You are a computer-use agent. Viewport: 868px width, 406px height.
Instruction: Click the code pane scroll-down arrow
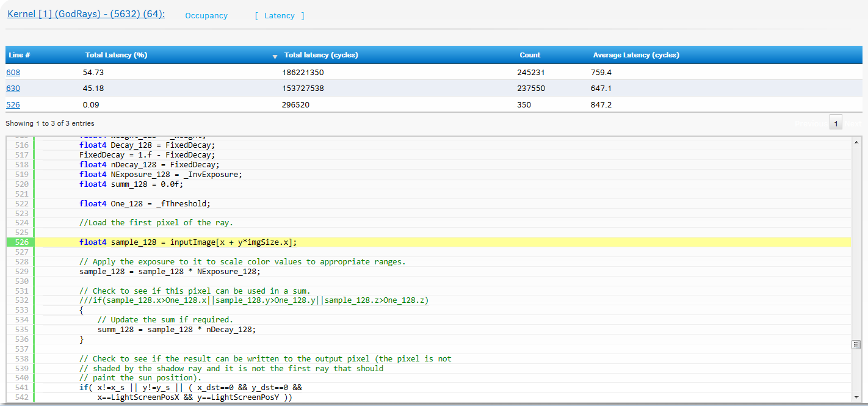pyautogui.click(x=856, y=397)
